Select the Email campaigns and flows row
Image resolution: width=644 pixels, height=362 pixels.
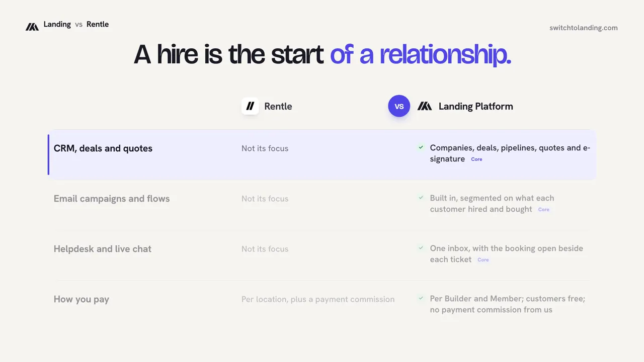(322, 205)
